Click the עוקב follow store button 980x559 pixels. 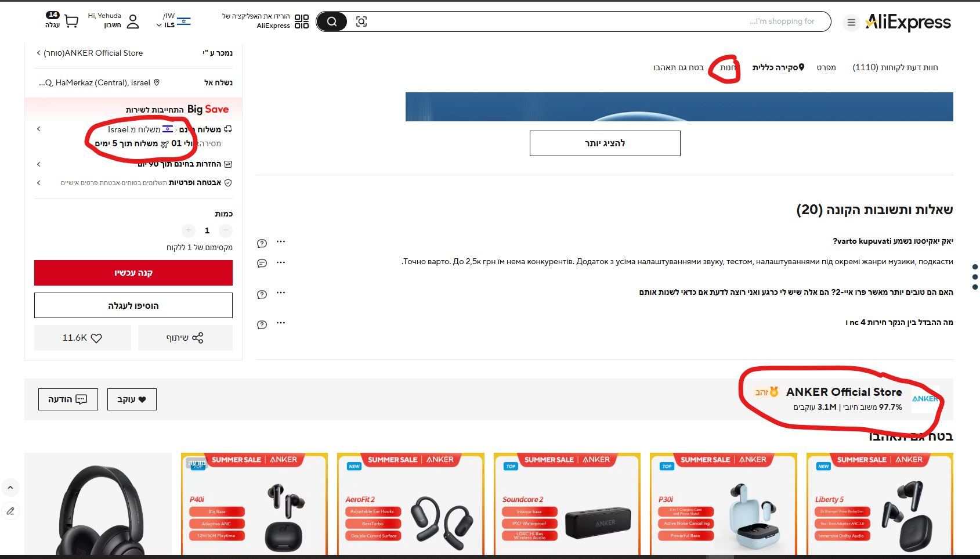coord(132,399)
